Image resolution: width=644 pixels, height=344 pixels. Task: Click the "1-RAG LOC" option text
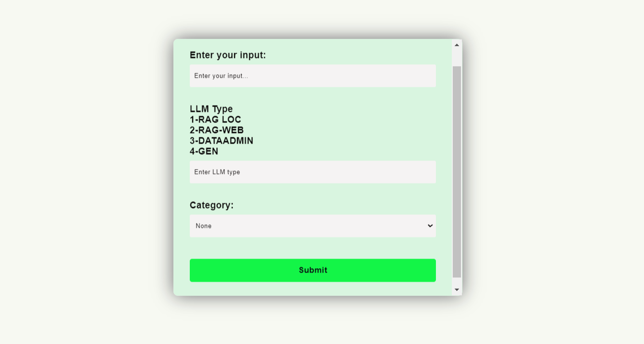coord(215,120)
